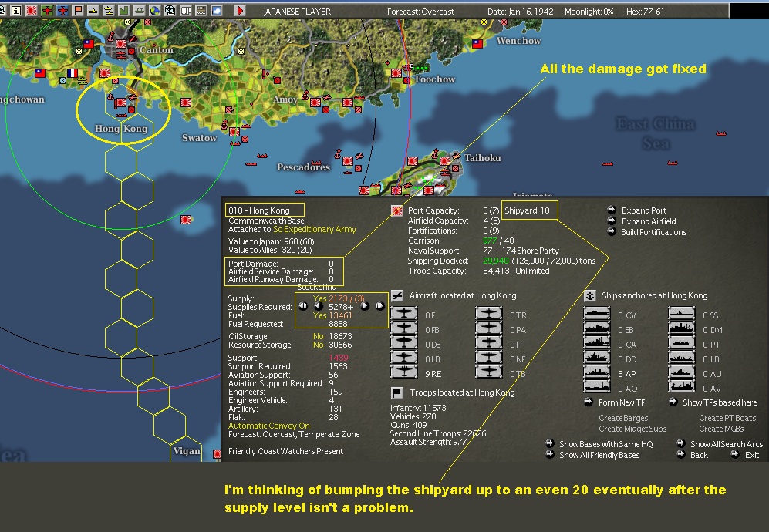
Task: Open the information screen toolbar icon
Action: (15, 10)
